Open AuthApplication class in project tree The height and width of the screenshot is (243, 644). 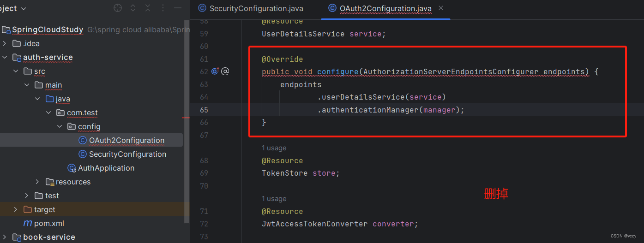(106, 168)
